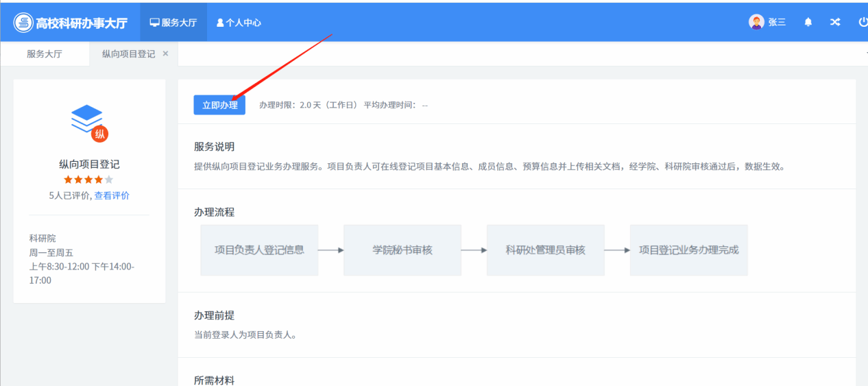868x386 pixels.
Task: Click the blue stacked layers service icon
Action: tap(86, 118)
